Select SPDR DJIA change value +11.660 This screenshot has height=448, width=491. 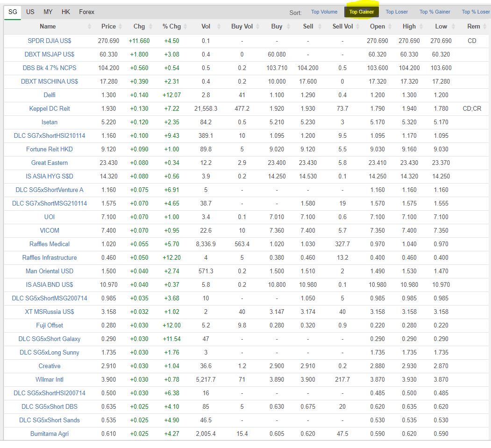(139, 41)
